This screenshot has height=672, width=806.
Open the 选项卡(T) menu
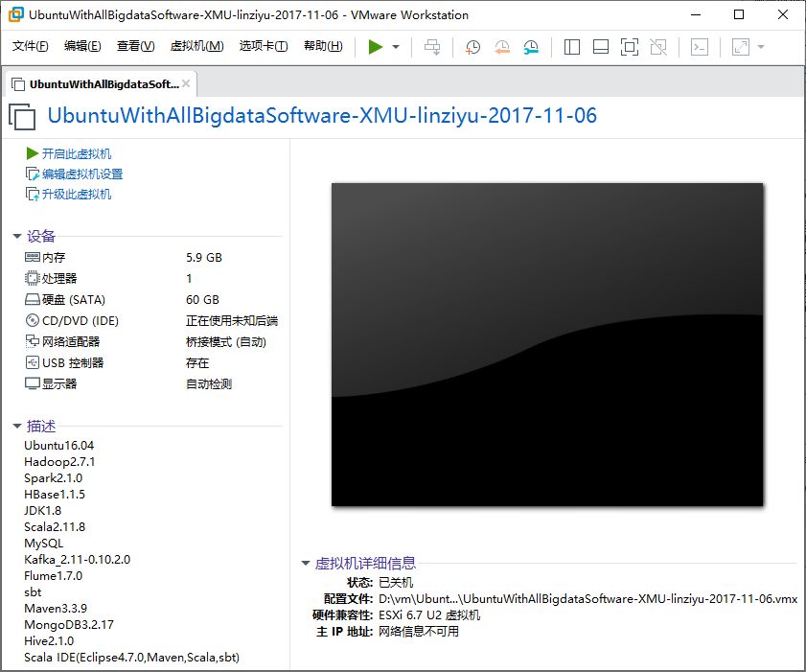coord(264,47)
